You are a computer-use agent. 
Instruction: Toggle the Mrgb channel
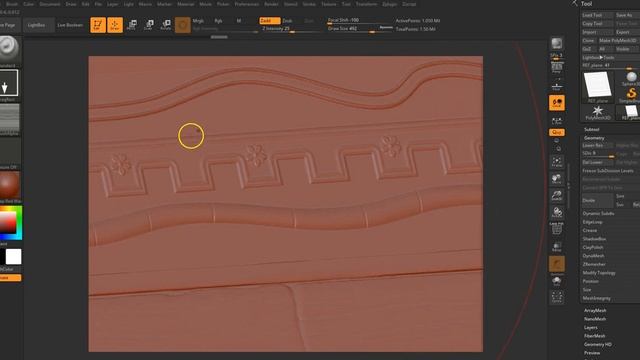[x=198, y=20]
